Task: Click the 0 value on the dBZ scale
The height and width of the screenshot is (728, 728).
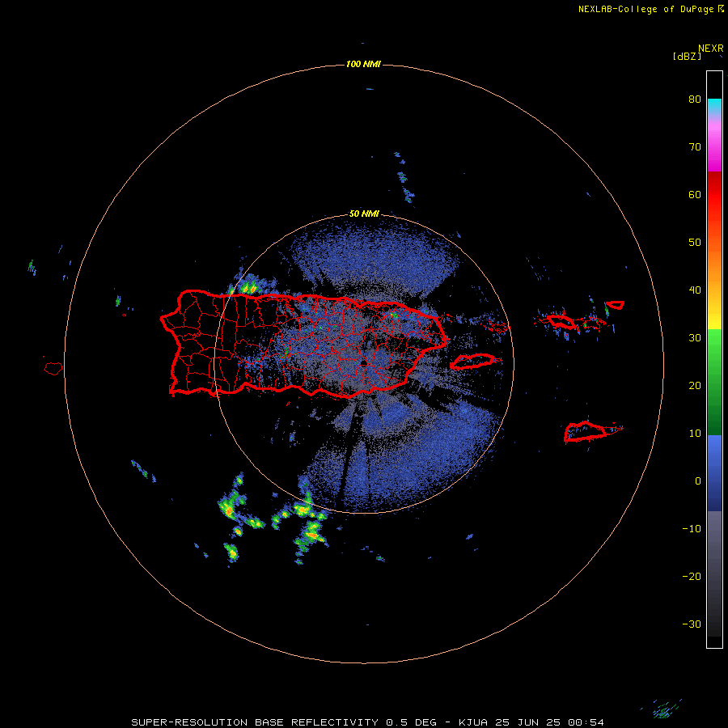Action: pyautogui.click(x=698, y=481)
